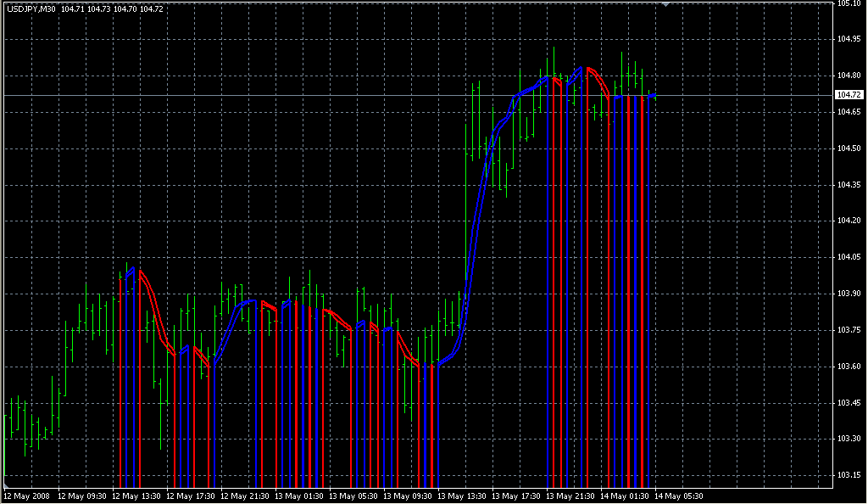Image resolution: width=868 pixels, height=504 pixels.
Task: Click the 103.15 price axis label
Action: [x=849, y=475]
